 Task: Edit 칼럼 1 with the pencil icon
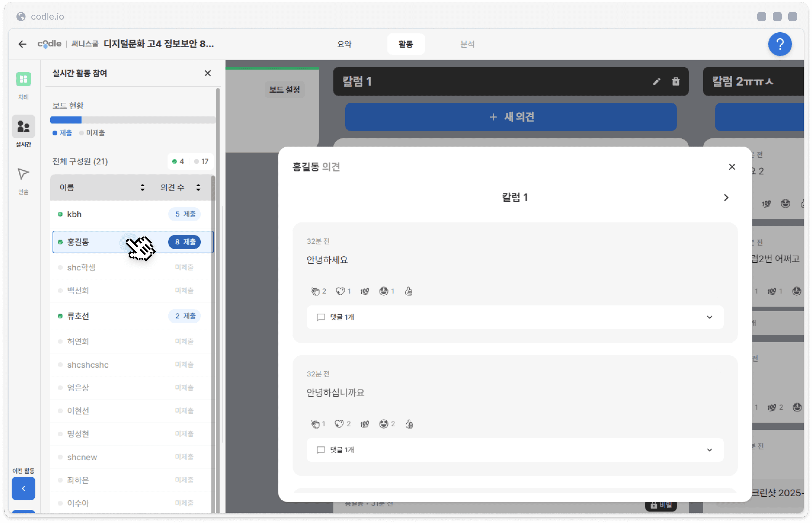pos(656,81)
